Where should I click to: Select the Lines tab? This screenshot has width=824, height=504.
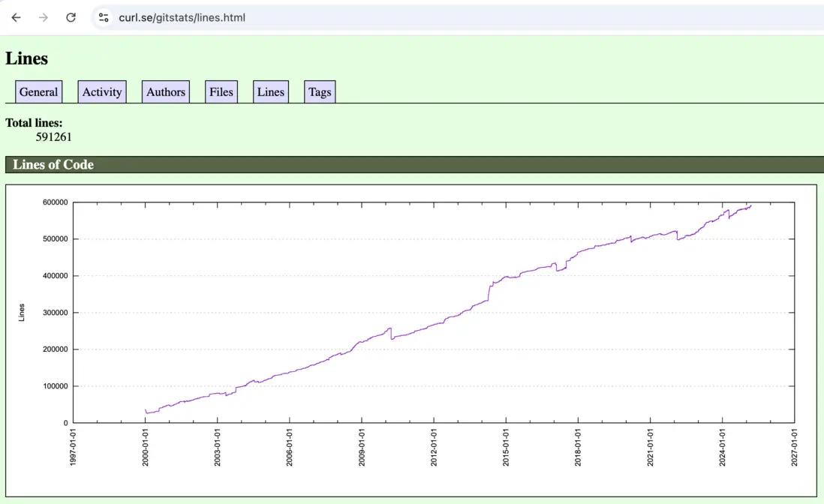271,91
